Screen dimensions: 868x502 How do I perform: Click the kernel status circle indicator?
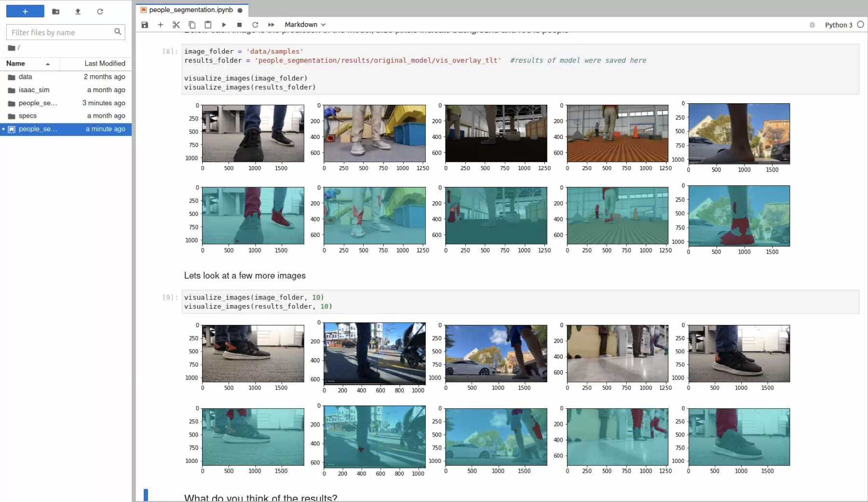(x=860, y=25)
